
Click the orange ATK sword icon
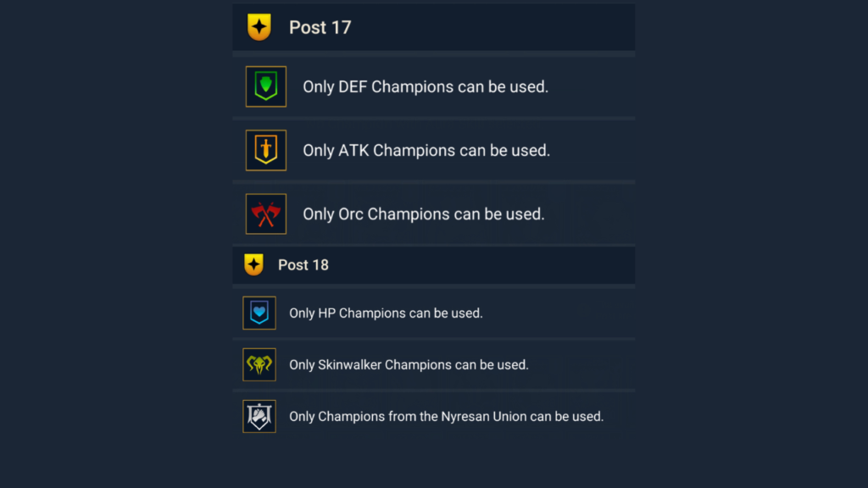266,150
